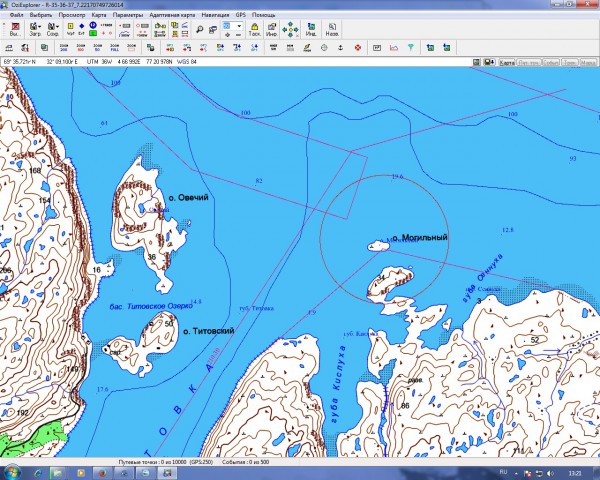
Task: Click the save with arrow icon near Карта
Action: [490, 62]
